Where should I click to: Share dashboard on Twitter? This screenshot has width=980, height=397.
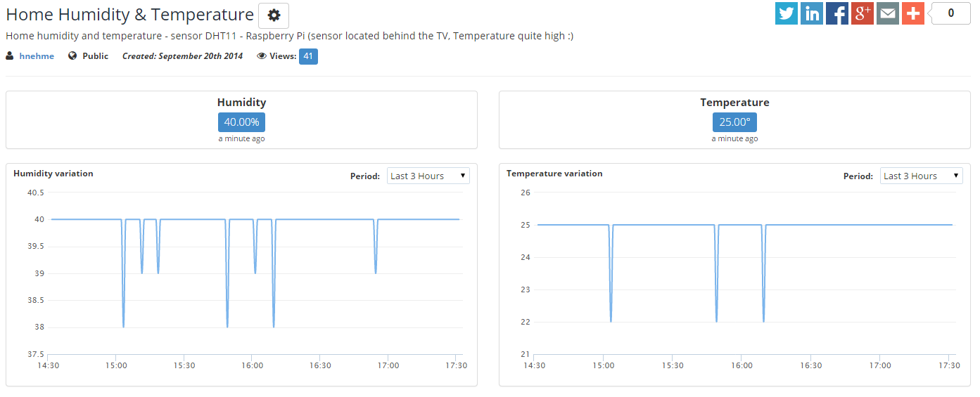pyautogui.click(x=787, y=13)
